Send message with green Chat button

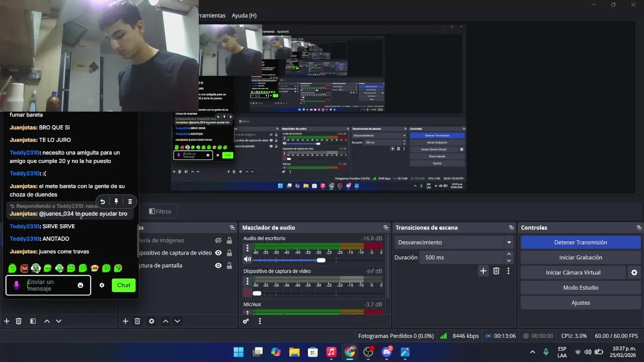(124, 285)
